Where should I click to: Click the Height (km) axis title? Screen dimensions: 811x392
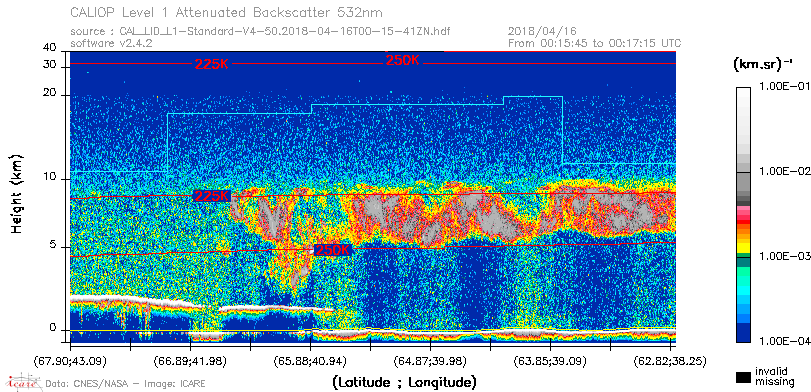click(17, 193)
